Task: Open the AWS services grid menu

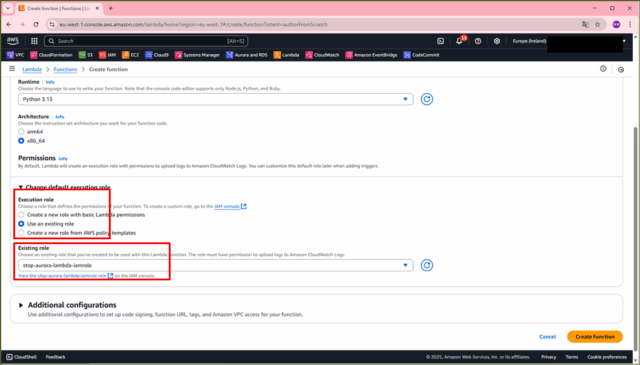Action: coord(34,41)
